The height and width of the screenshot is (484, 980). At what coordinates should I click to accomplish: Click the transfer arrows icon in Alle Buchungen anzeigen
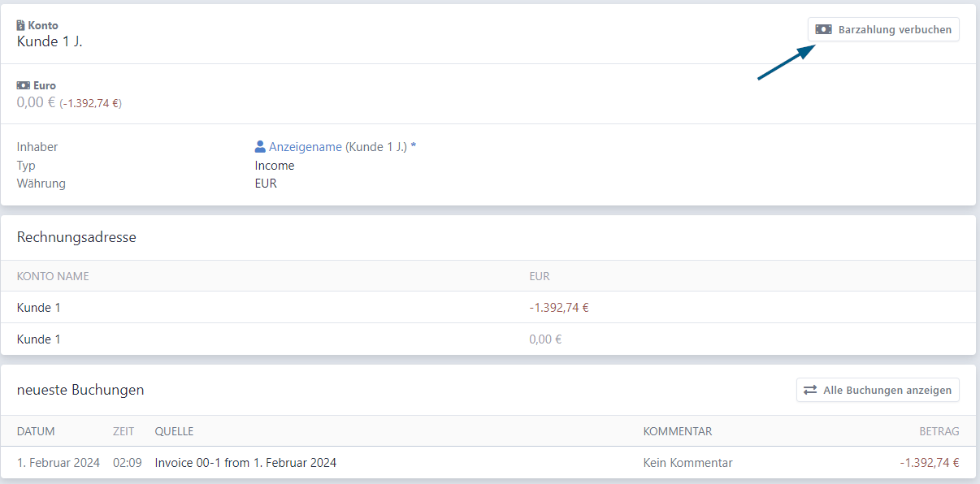point(810,390)
